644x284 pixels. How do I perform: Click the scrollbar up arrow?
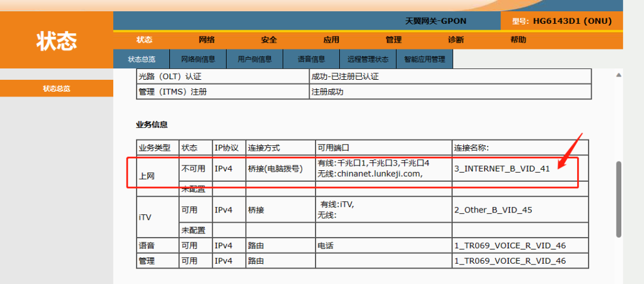618,75
